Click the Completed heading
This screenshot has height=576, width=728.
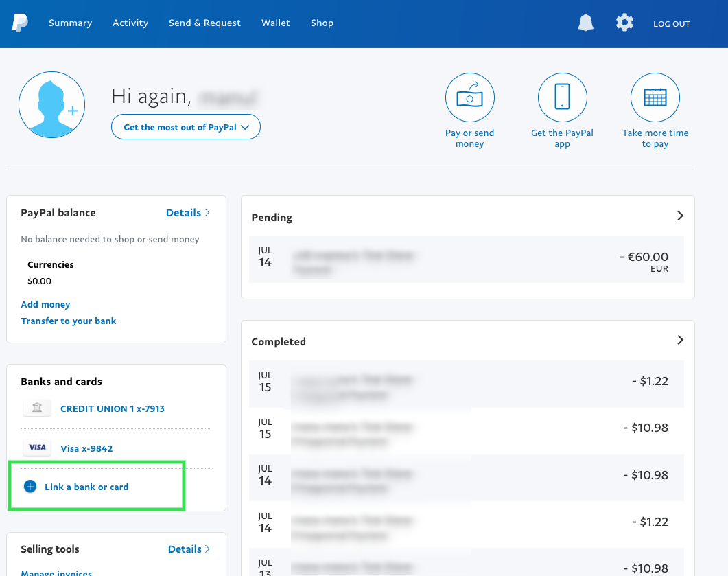279,342
